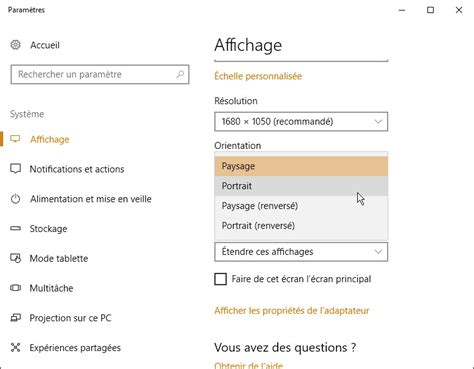Screen dimensions: 474x369
Task: Click the Accueil gear icon
Action: (15, 45)
